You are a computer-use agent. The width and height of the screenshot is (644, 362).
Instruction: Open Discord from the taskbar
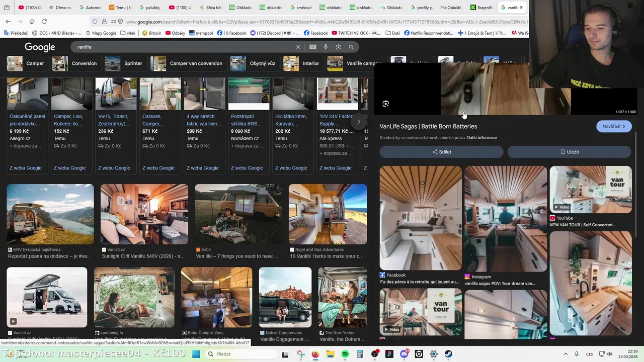click(404, 354)
